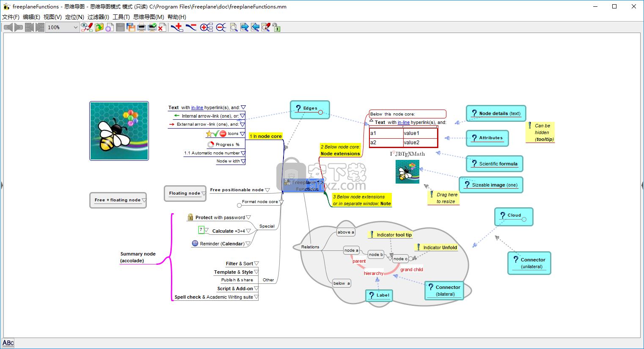This screenshot has height=349, width=644.
Task: Toggle the fold circle on Edges node
Action: 320,112
